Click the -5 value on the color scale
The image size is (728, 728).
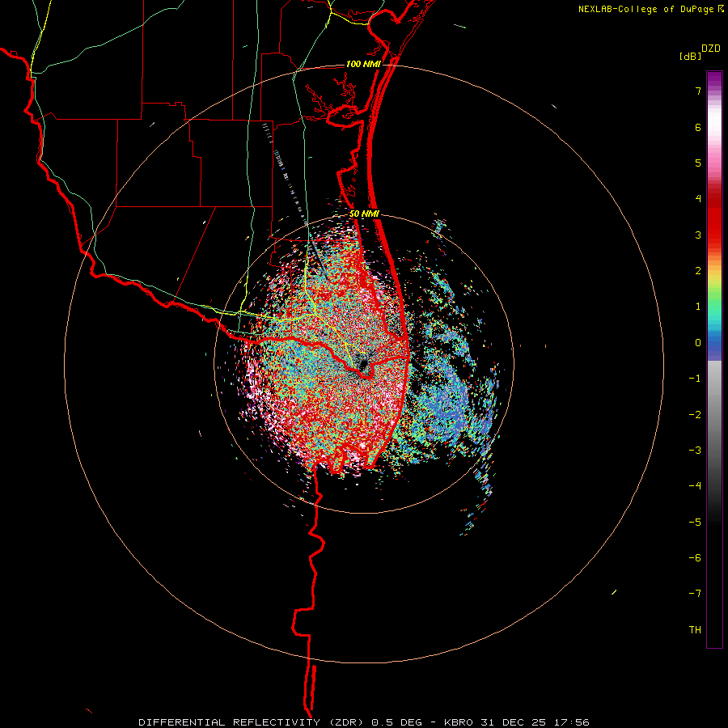pyautogui.click(x=695, y=522)
